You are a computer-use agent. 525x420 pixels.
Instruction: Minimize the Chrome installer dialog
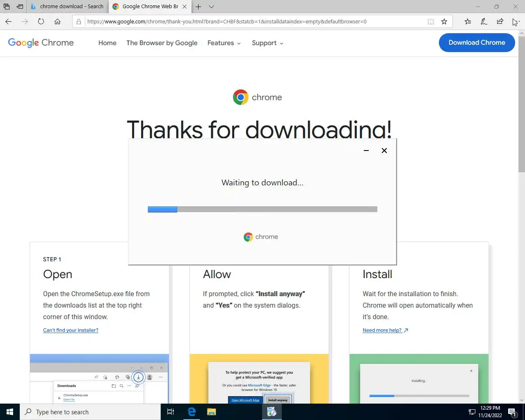(366, 151)
